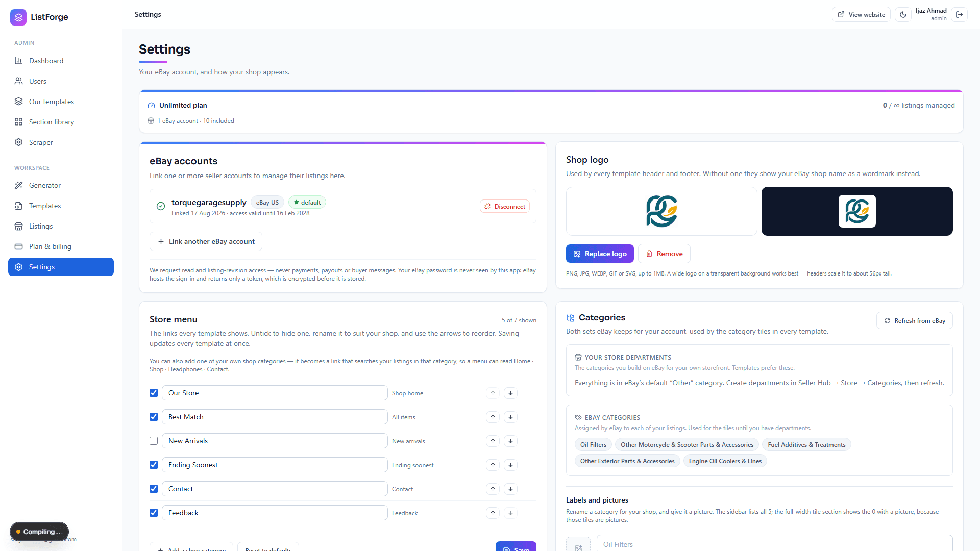Remove the shop logo
This screenshot has height=551, width=980.
tap(664, 254)
